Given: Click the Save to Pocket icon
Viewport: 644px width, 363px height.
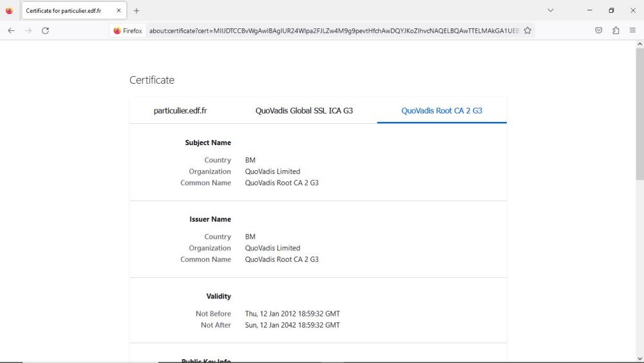Looking at the screenshot, I should pyautogui.click(x=599, y=30).
